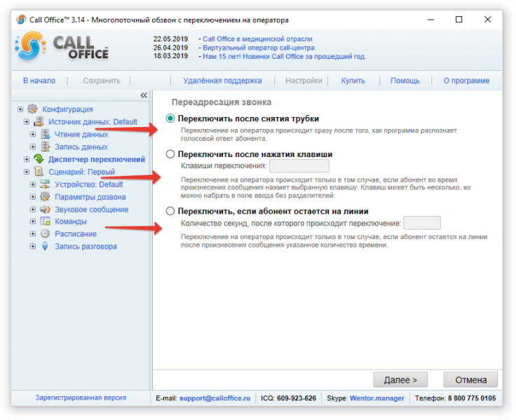Screen dimensions: 516x420
Task: Expand Источник данных: Default node
Action: pyautogui.click(x=27, y=122)
